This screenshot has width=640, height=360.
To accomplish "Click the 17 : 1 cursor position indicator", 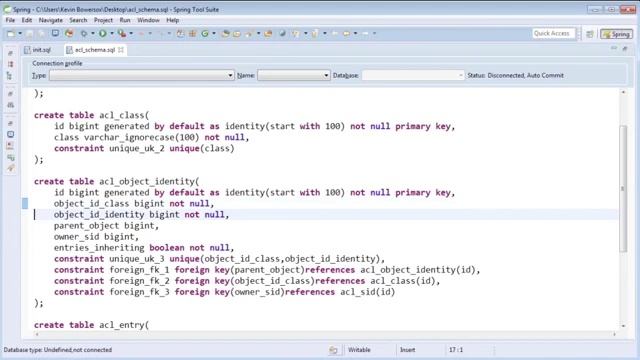I will pyautogui.click(x=456, y=350).
